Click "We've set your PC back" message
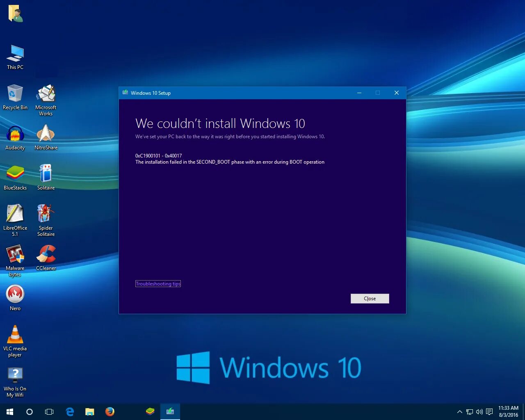Image resolution: width=525 pixels, height=420 pixels. [230, 137]
